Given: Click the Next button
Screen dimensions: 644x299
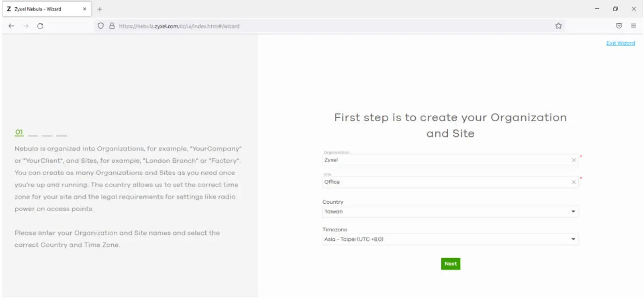Looking at the screenshot, I should pos(450,264).
